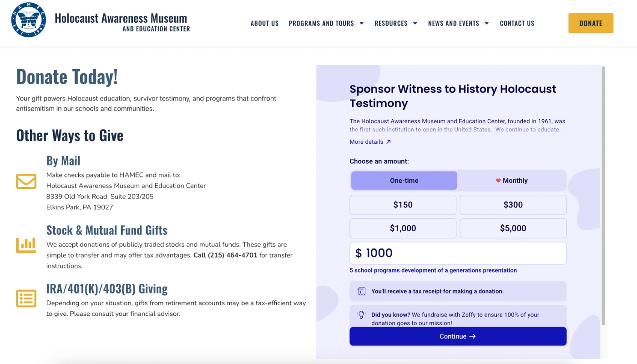Open the About Us page

[264, 23]
